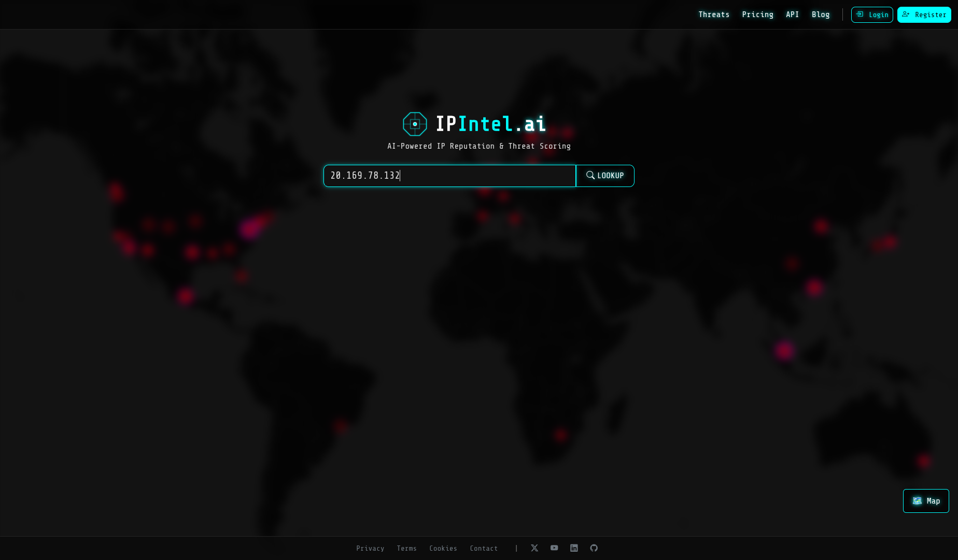958x560 pixels.
Task: Open the Privacy policy link
Action: (371, 548)
